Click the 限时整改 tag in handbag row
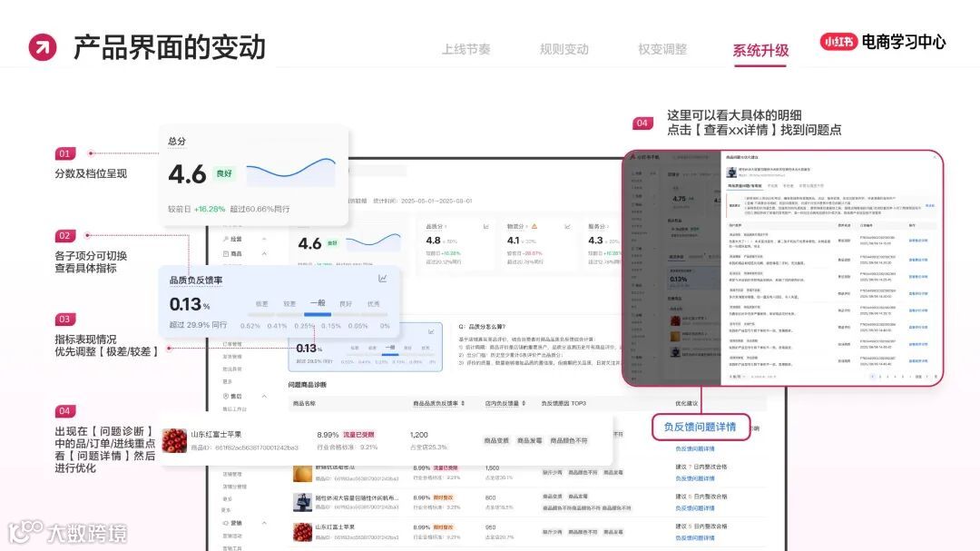This screenshot has height=551, width=980. click(x=443, y=497)
